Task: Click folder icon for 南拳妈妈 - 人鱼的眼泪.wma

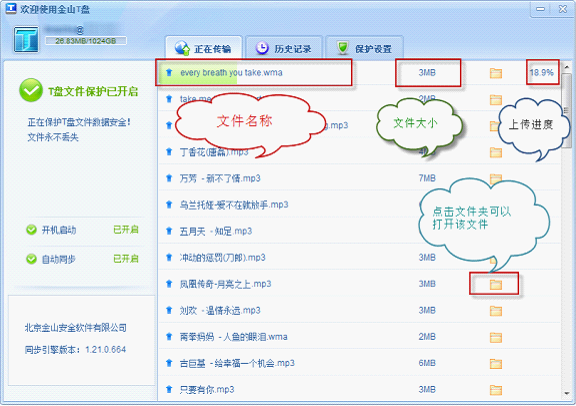Action: (x=496, y=337)
